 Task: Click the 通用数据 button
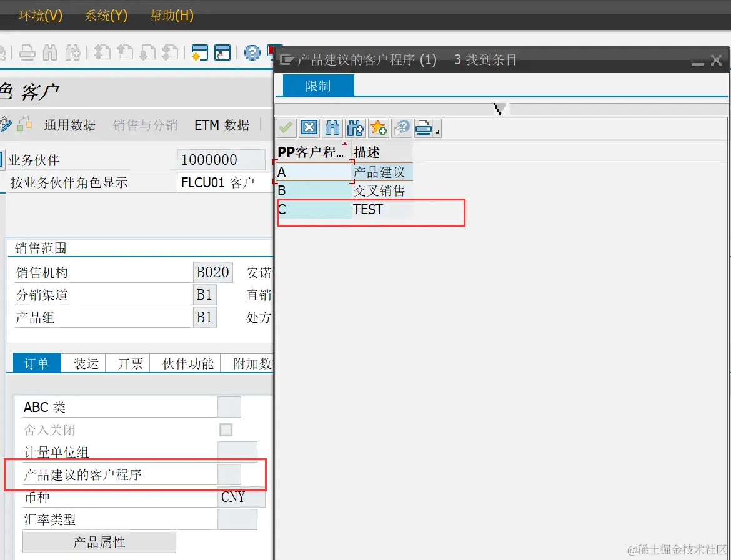pos(70,125)
